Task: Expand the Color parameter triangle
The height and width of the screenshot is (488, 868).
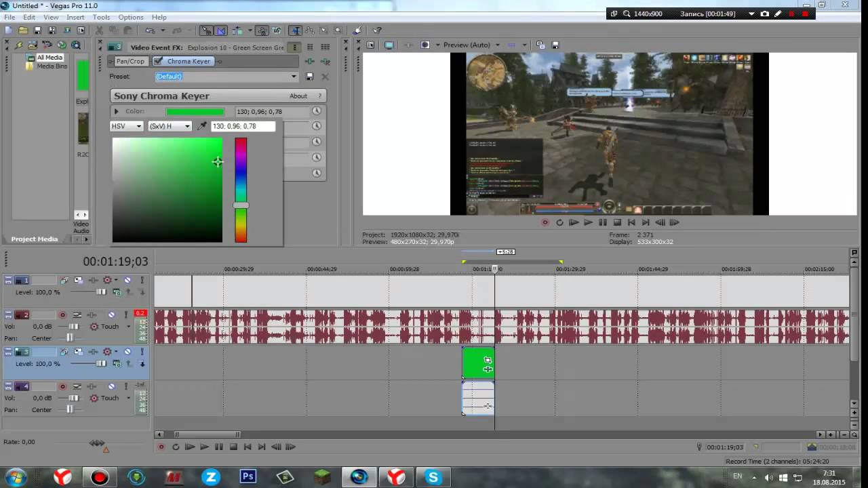Action: point(117,111)
